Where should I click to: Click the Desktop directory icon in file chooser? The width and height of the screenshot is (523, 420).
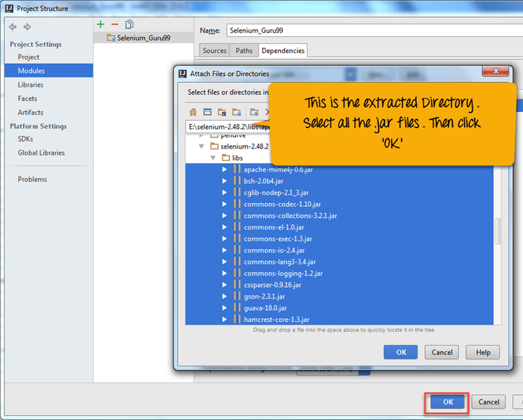(208, 112)
